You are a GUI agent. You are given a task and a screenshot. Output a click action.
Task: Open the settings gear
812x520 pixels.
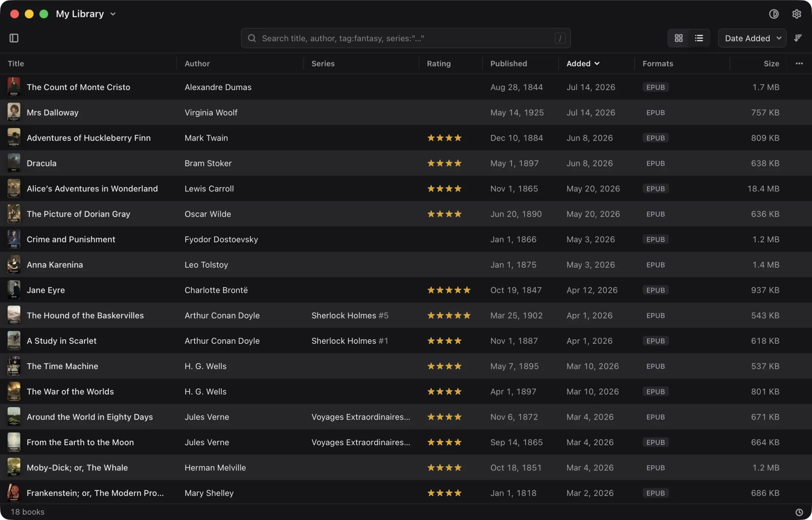796,14
